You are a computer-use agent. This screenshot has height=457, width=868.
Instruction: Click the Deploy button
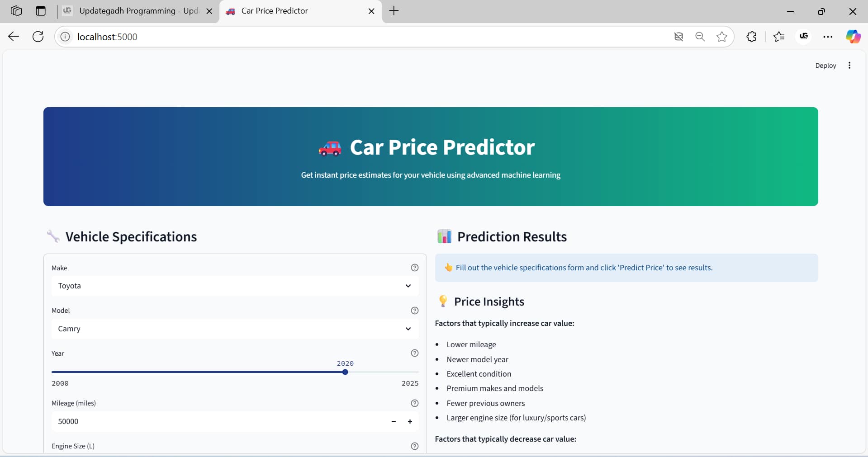825,66
